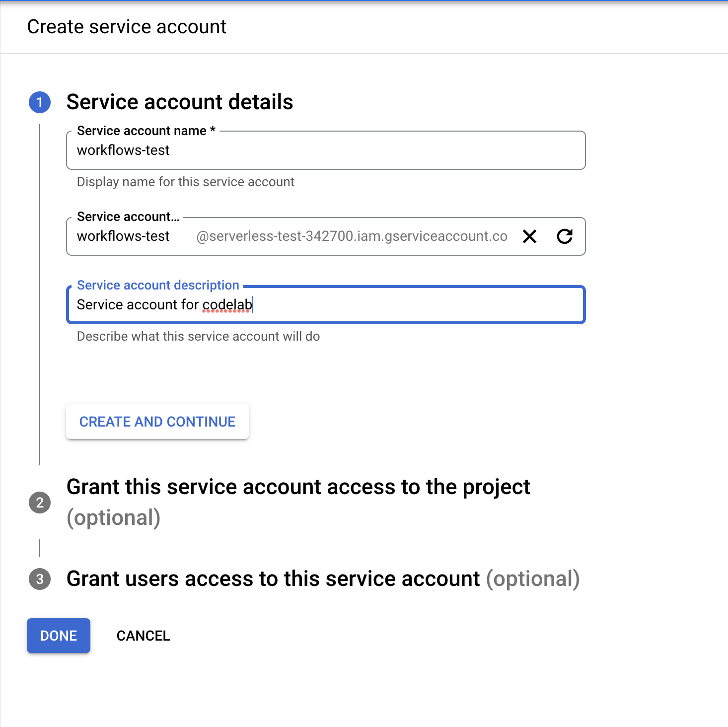Image resolution: width=728 pixels, height=727 pixels.
Task: Click the Create service account title
Action: (127, 26)
